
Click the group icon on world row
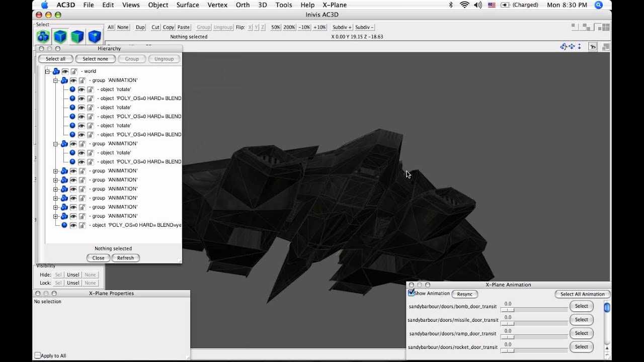pyautogui.click(x=56, y=71)
